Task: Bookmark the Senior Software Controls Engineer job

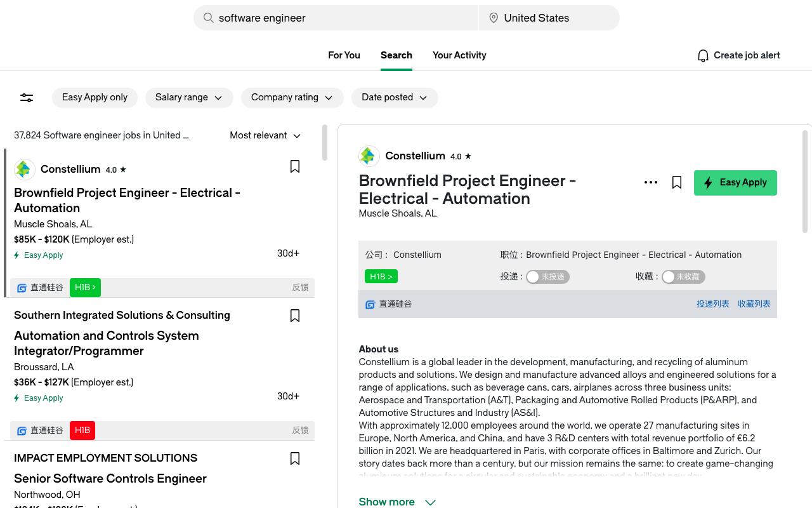Action: point(295,458)
